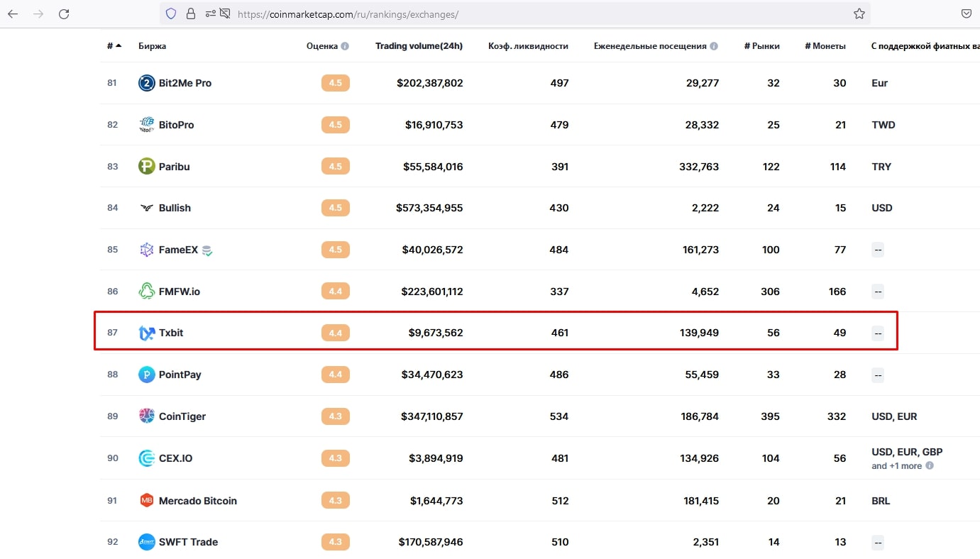Click the 4.5 score badge for Bit2Me Pro

[336, 83]
